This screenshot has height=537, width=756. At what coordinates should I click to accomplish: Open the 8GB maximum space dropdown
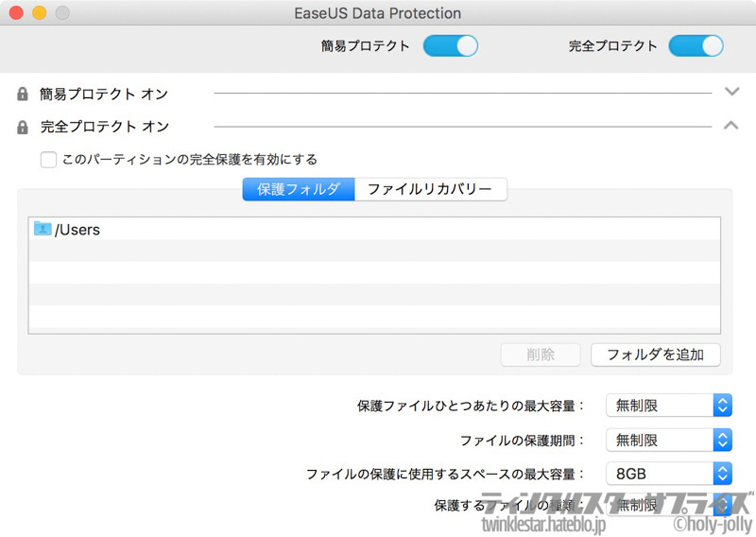click(x=669, y=474)
